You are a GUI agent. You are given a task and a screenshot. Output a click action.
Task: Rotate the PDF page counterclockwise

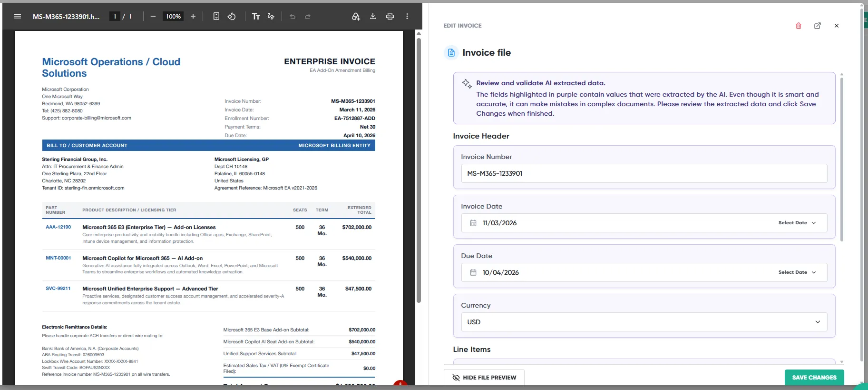(232, 16)
